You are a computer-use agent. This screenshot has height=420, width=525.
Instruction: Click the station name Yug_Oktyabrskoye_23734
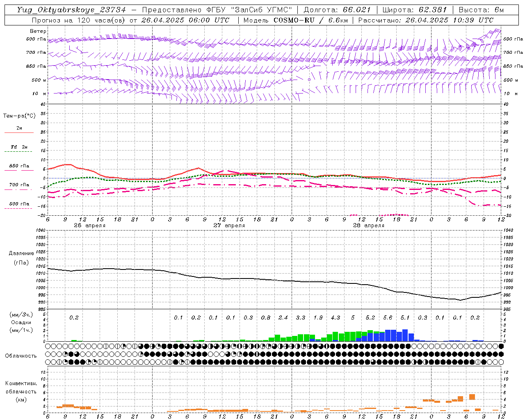(71, 10)
